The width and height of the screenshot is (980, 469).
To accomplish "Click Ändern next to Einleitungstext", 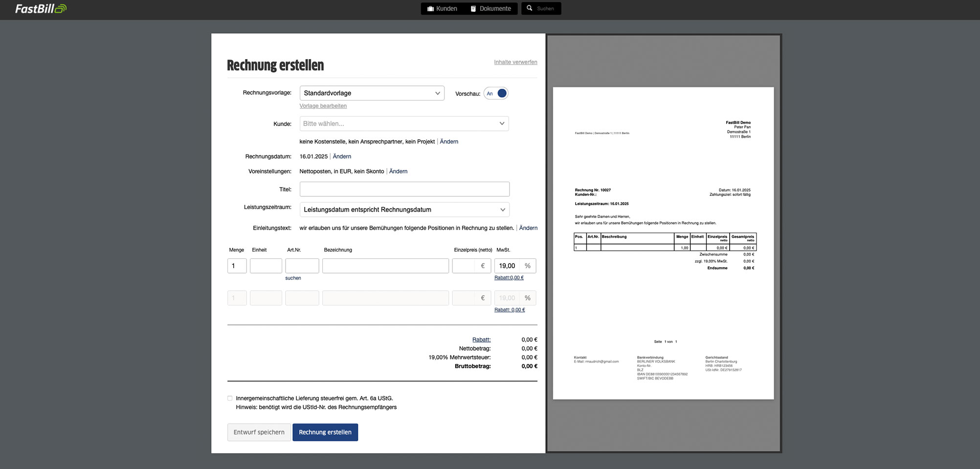I will pos(528,228).
